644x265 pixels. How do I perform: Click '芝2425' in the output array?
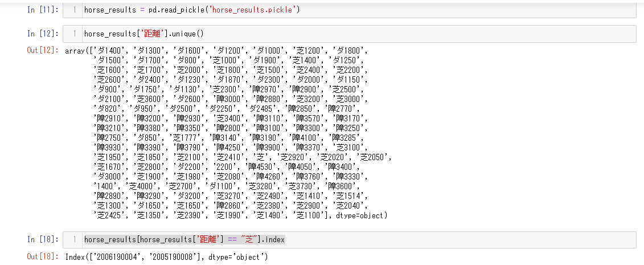(110, 214)
